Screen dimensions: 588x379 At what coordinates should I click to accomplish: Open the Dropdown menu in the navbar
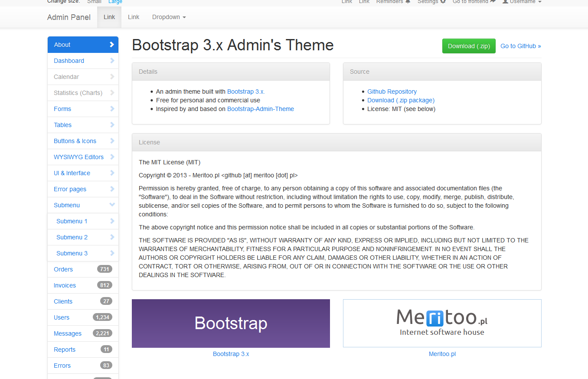point(169,17)
